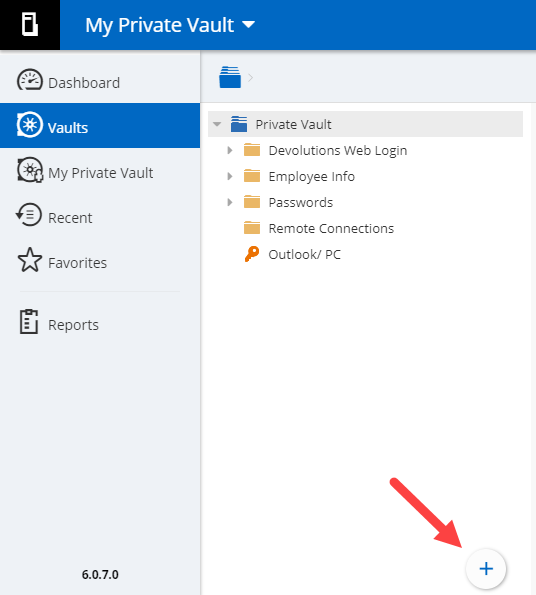536x595 pixels.
Task: Open the Dashboard gauge icon
Action: tap(30, 79)
